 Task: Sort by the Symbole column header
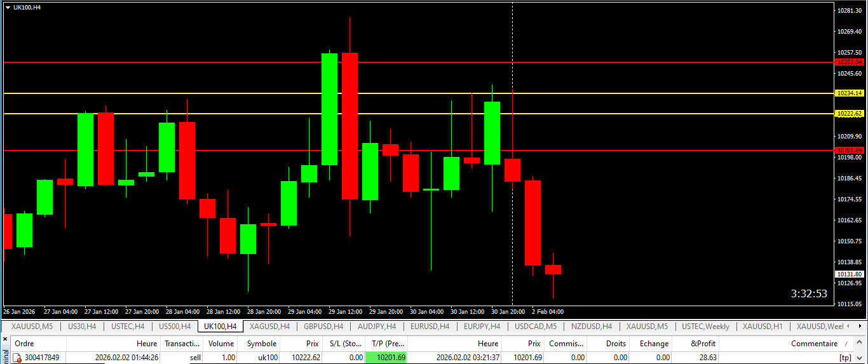coord(262,344)
